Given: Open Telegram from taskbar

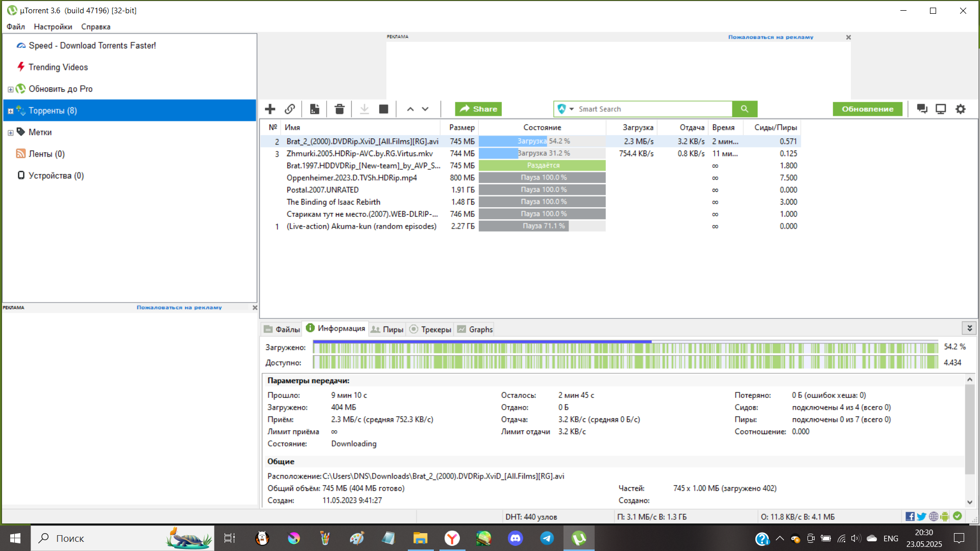Looking at the screenshot, I should (547, 538).
